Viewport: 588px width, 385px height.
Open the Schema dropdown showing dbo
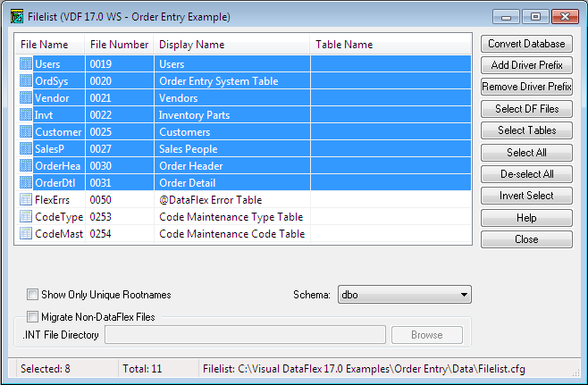[405, 295]
